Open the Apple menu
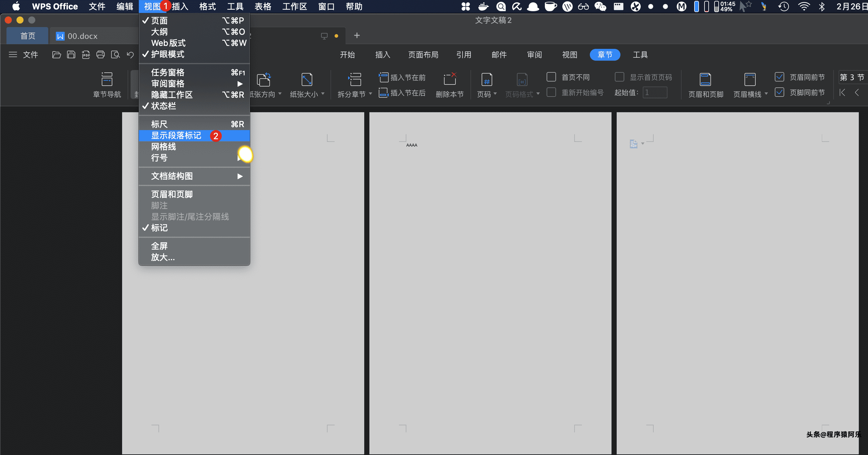 [16, 6]
